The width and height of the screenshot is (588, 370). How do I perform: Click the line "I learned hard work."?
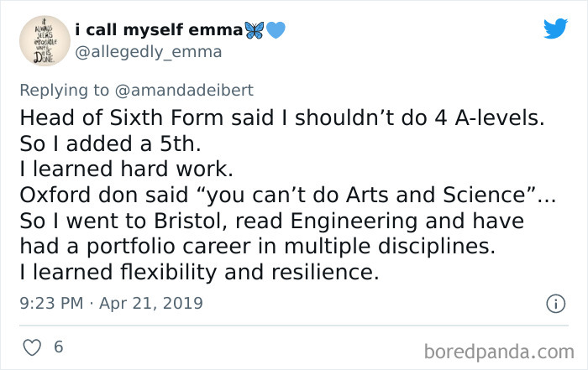pyautogui.click(x=123, y=169)
